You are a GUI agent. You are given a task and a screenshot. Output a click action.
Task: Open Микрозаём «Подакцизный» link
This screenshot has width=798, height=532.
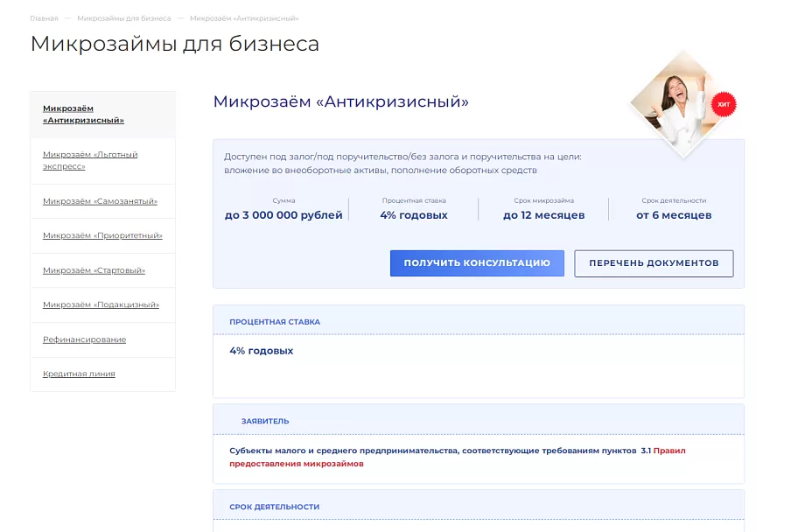(101, 304)
